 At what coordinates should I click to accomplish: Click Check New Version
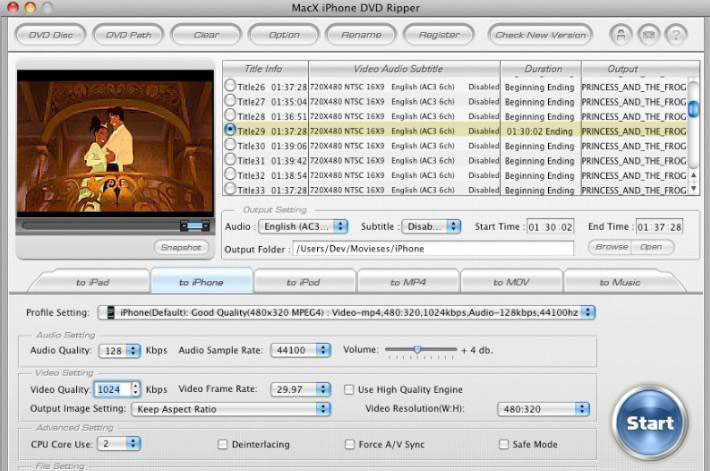click(540, 35)
